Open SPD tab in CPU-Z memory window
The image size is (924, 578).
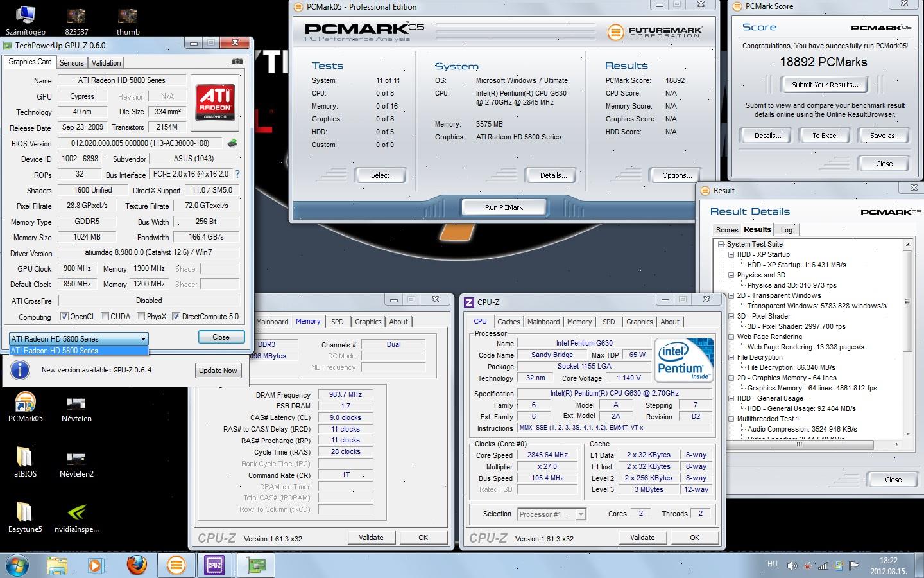(338, 322)
